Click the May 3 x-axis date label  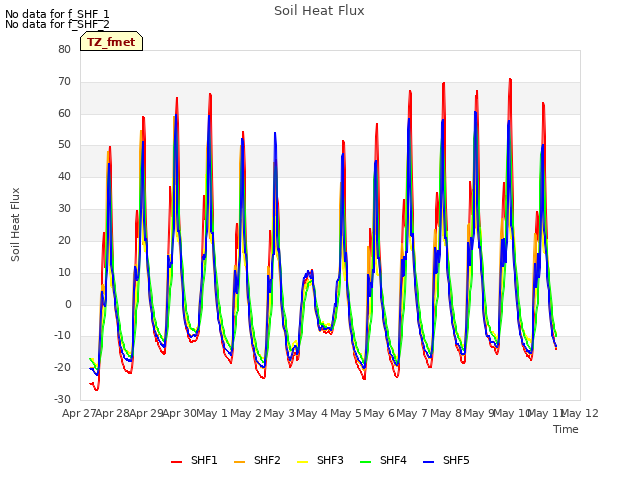279,413
